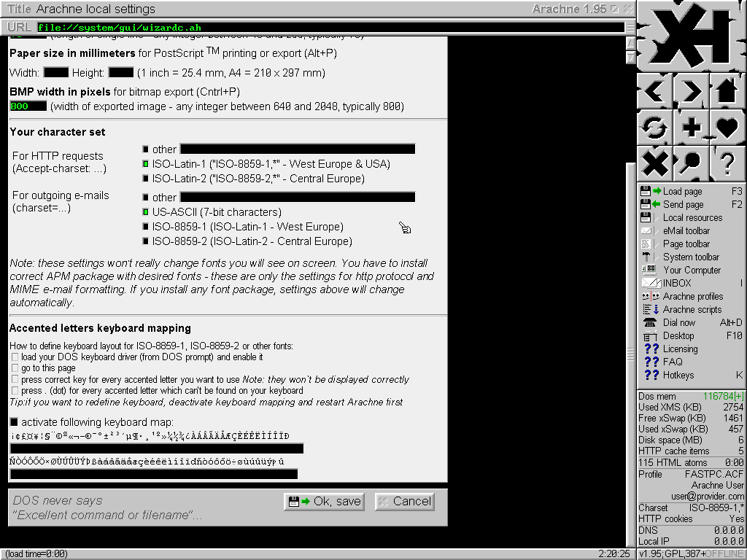Go to the Home page icon
The width and height of the screenshot is (747, 560).
point(727,90)
